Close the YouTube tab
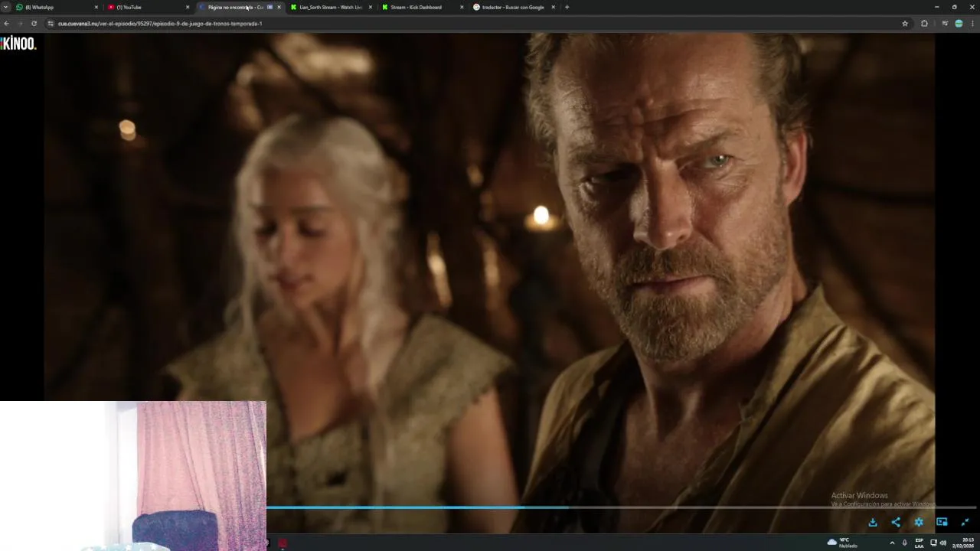The height and width of the screenshot is (551, 980). pos(188,7)
